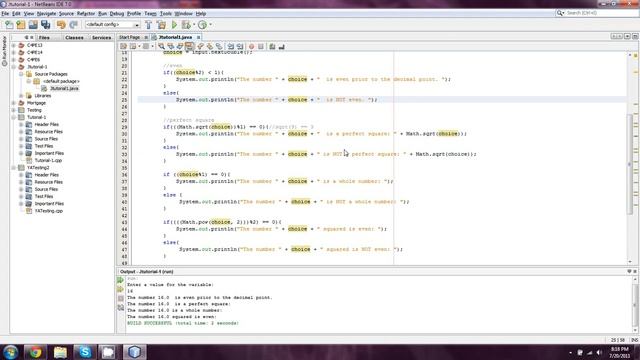Open Google Chrome from taskbar
This screenshot has height=360, width=640.
point(35,352)
